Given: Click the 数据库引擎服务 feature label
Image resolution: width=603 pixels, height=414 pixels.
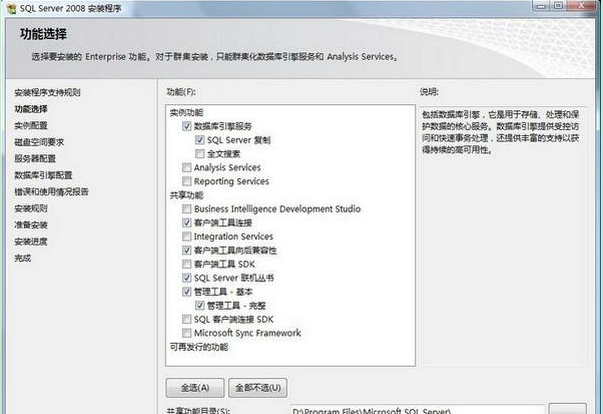Looking at the screenshot, I should coord(223,126).
